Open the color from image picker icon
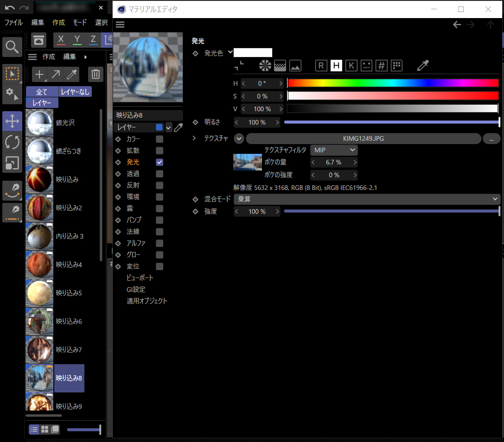This screenshot has width=504, height=442. [x=295, y=66]
